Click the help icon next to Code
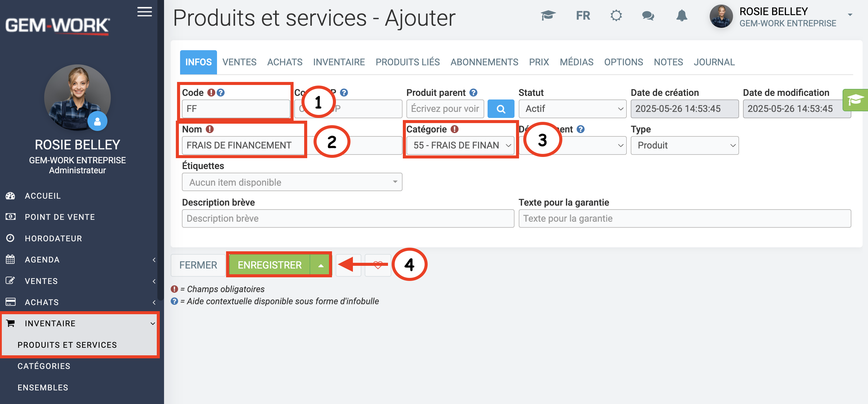This screenshot has width=868, height=404. coord(221,93)
